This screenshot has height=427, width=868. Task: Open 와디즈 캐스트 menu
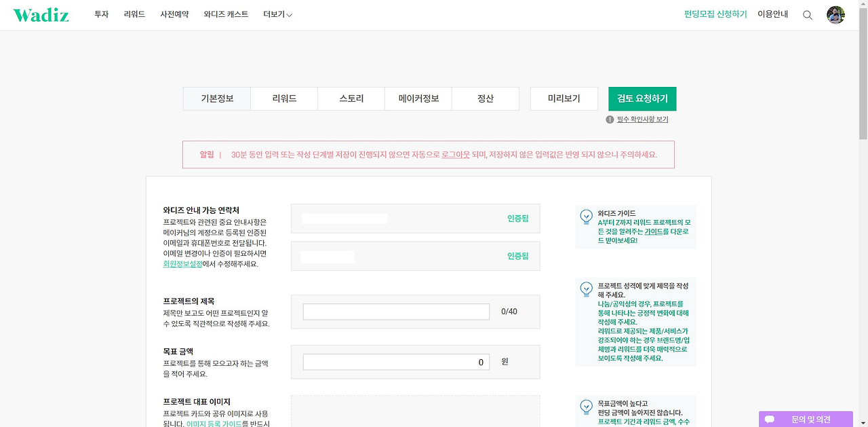pyautogui.click(x=226, y=14)
